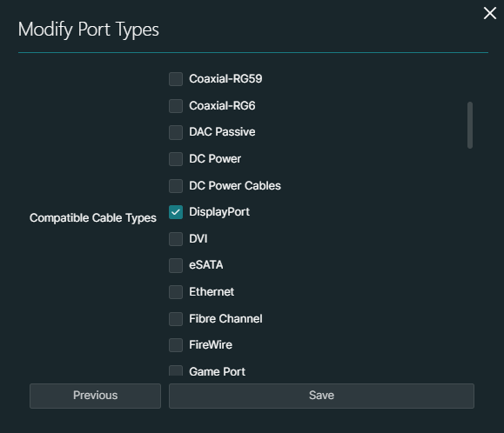The image size is (504, 433).
Task: Check the Game Port checkbox
Action: tap(176, 370)
